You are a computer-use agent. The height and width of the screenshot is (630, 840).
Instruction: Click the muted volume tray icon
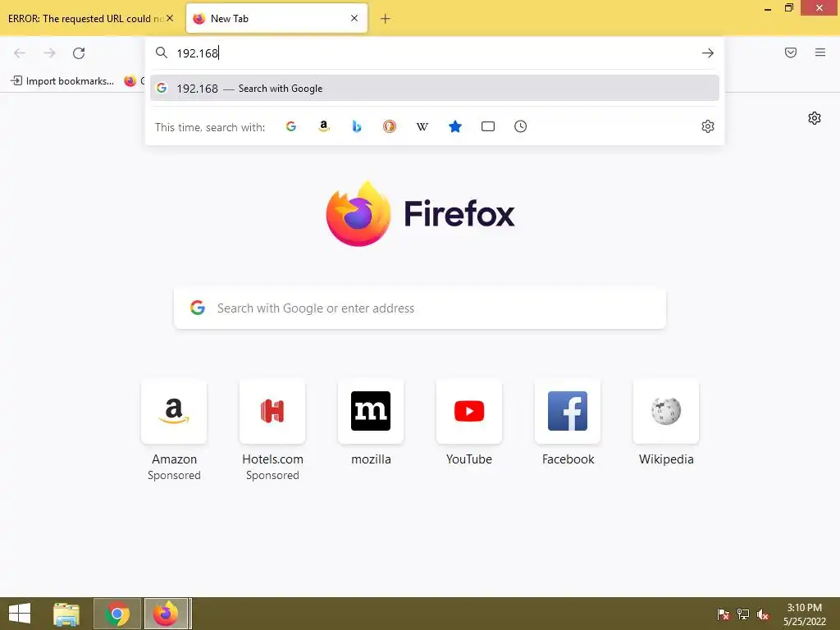(x=763, y=614)
